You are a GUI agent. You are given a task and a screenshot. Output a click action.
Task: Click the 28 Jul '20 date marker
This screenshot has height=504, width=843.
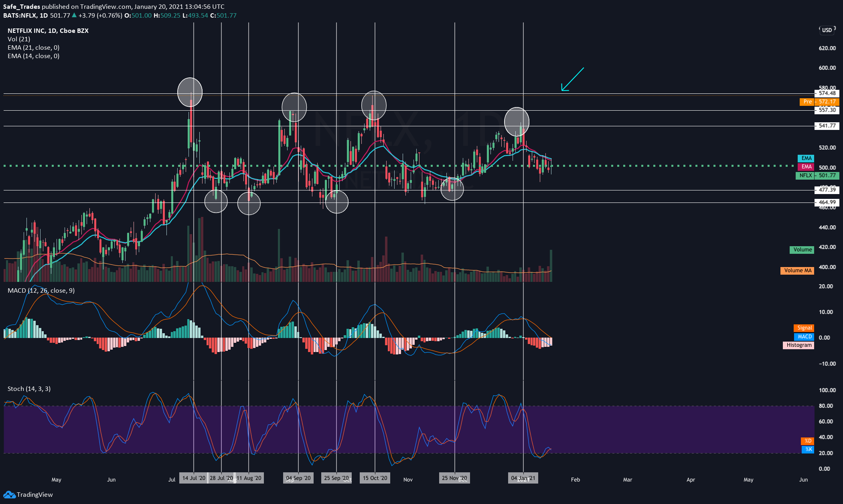point(221,478)
